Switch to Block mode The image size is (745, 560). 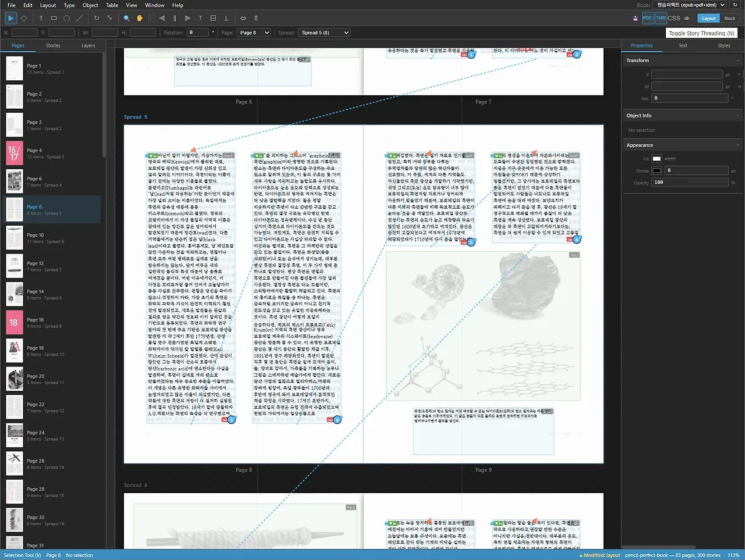pyautogui.click(x=730, y=18)
